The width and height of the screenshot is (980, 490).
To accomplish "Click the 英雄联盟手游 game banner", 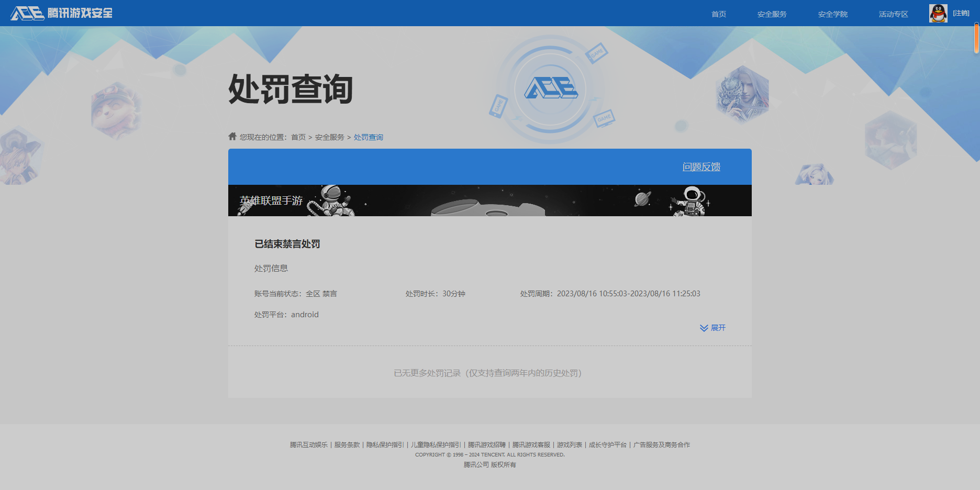I will click(x=490, y=201).
